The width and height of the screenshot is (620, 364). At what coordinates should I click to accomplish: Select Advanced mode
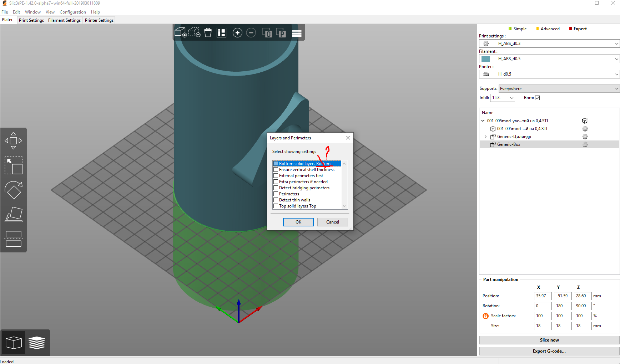click(x=548, y=29)
